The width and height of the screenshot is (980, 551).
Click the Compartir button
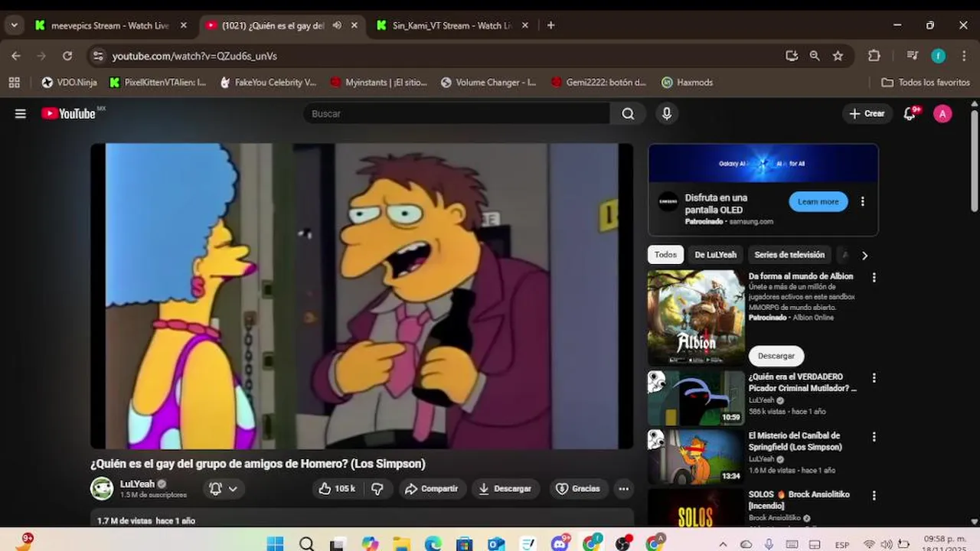pos(432,488)
